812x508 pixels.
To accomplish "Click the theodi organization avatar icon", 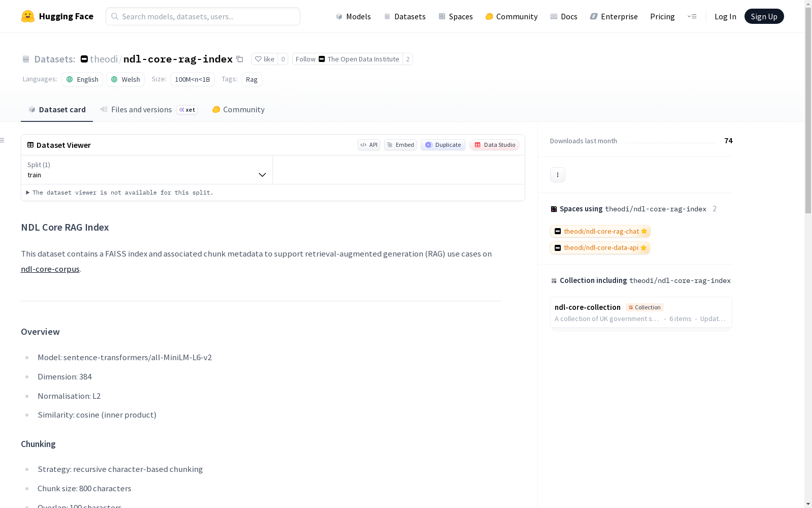I will click(84, 59).
